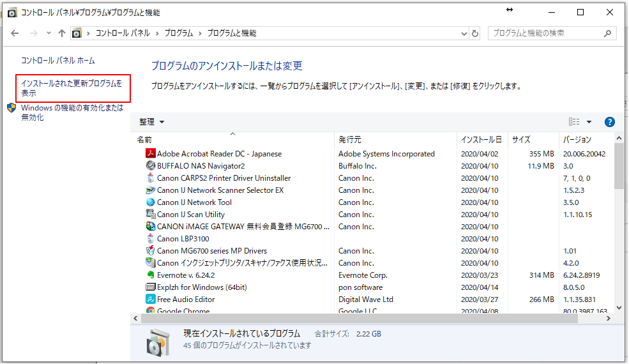This screenshot has width=629, height=364.
Task: Click the vertical scrollbar thumb
Action: 619,166
